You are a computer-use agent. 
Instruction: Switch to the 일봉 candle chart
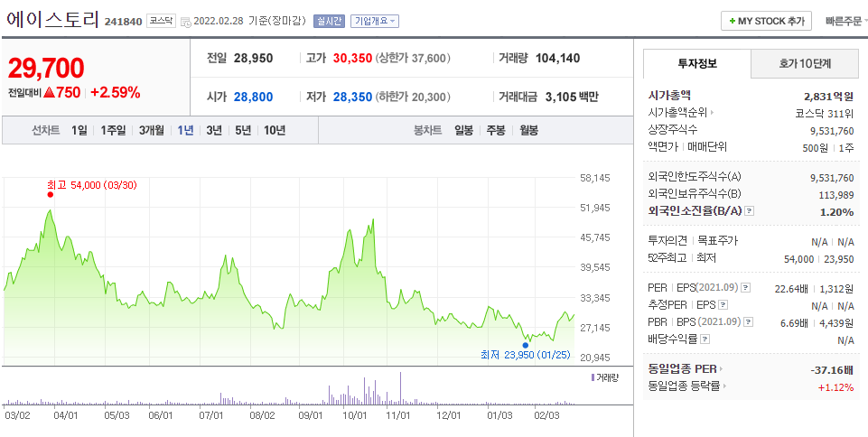click(464, 131)
